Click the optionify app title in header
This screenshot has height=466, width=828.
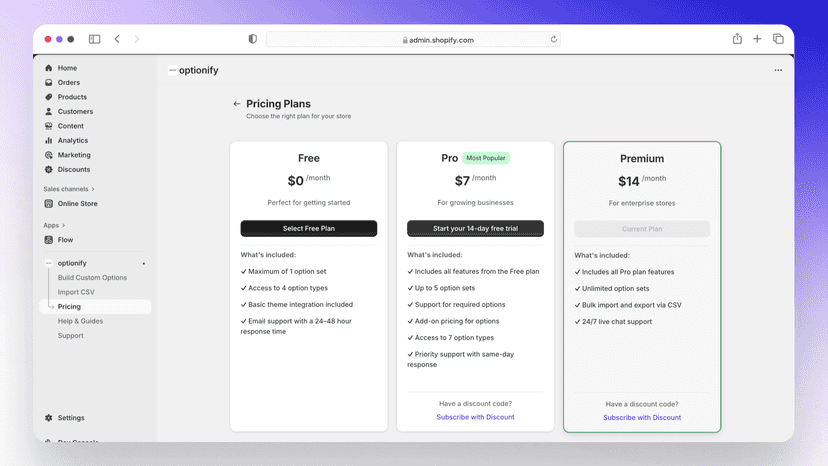click(x=199, y=70)
